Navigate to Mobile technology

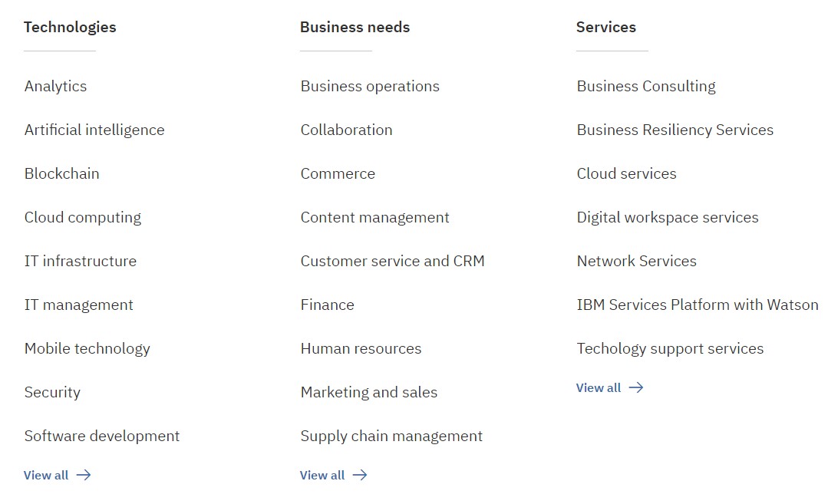tap(87, 348)
